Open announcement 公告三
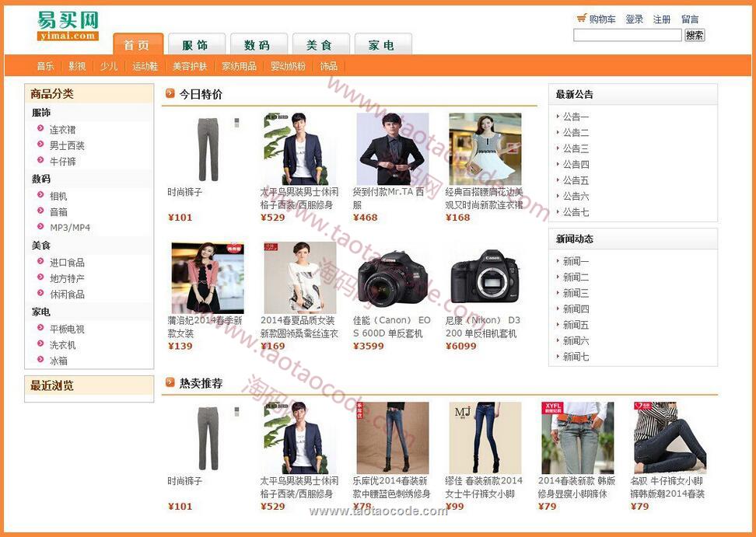The height and width of the screenshot is (537, 756). tap(576, 148)
